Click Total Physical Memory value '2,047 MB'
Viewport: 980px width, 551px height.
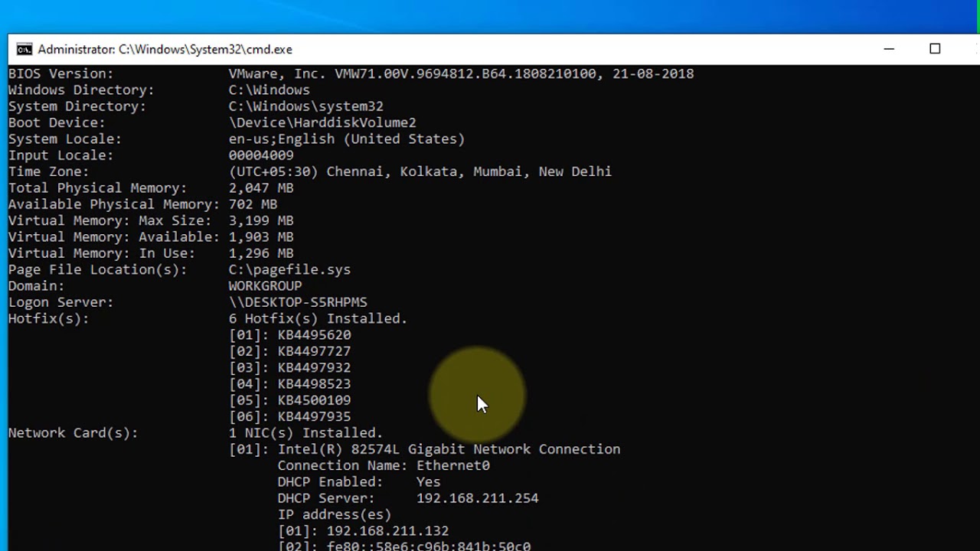point(260,188)
